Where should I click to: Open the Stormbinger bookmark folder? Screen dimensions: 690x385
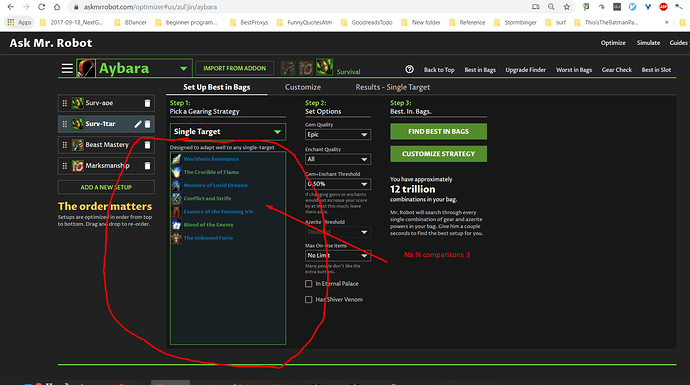pos(515,22)
